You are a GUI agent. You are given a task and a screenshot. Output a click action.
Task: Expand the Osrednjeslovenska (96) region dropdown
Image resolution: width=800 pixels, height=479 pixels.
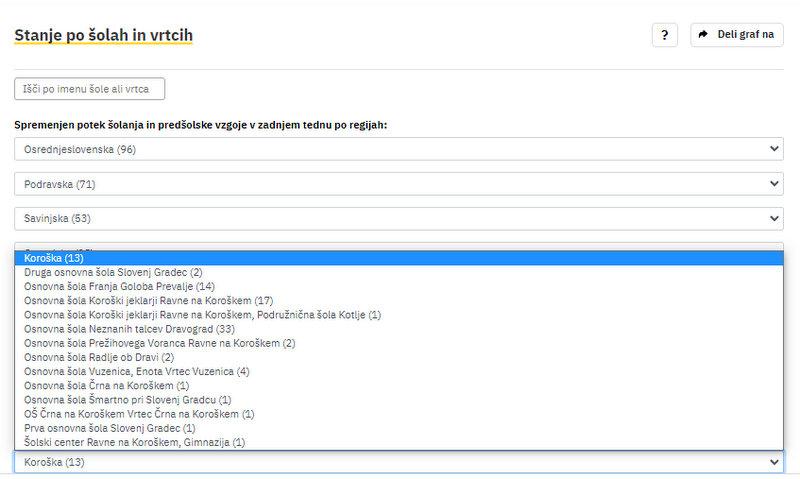(398, 149)
